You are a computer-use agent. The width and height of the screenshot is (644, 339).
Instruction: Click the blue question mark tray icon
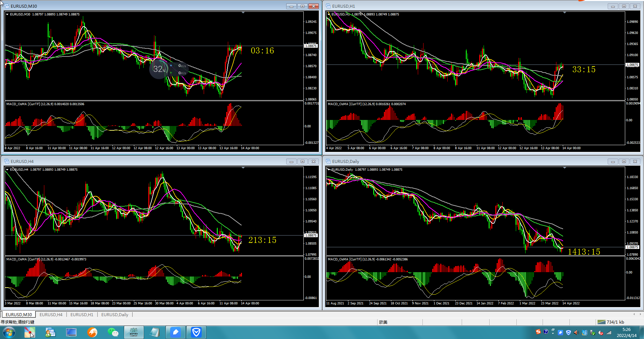pyautogui.click(x=546, y=332)
